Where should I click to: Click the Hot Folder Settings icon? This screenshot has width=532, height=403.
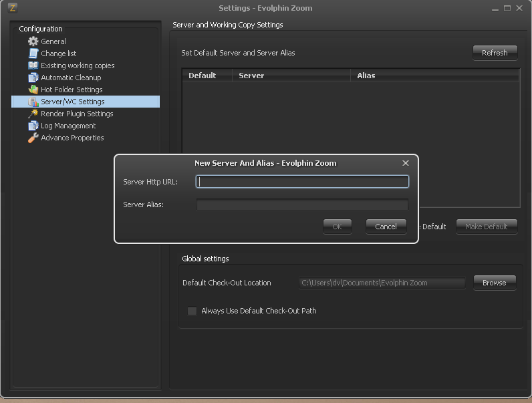click(x=33, y=90)
